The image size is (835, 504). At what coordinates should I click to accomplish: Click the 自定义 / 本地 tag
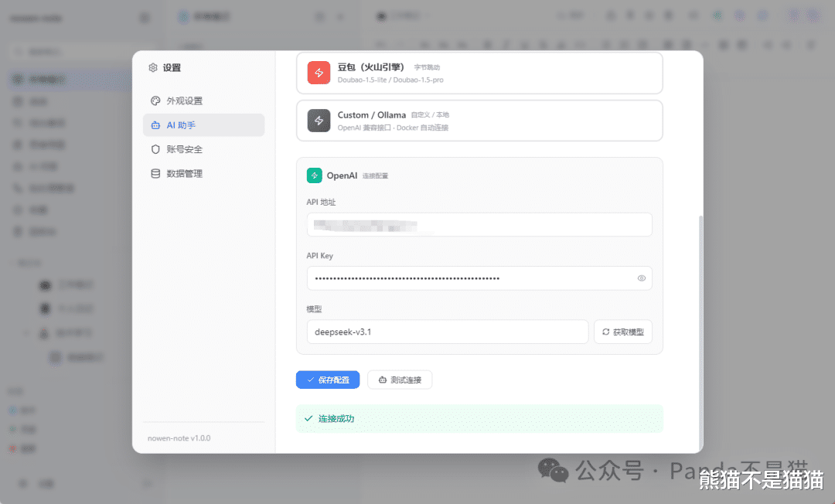coord(431,114)
